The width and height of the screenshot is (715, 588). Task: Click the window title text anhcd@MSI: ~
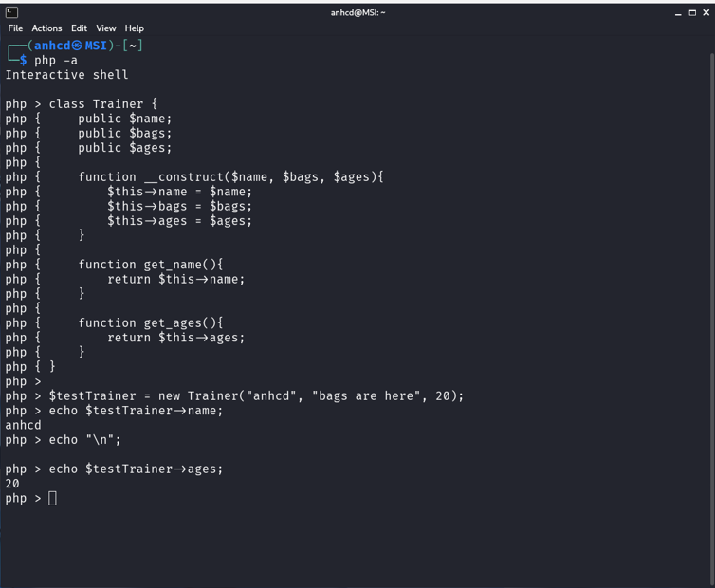click(x=357, y=12)
